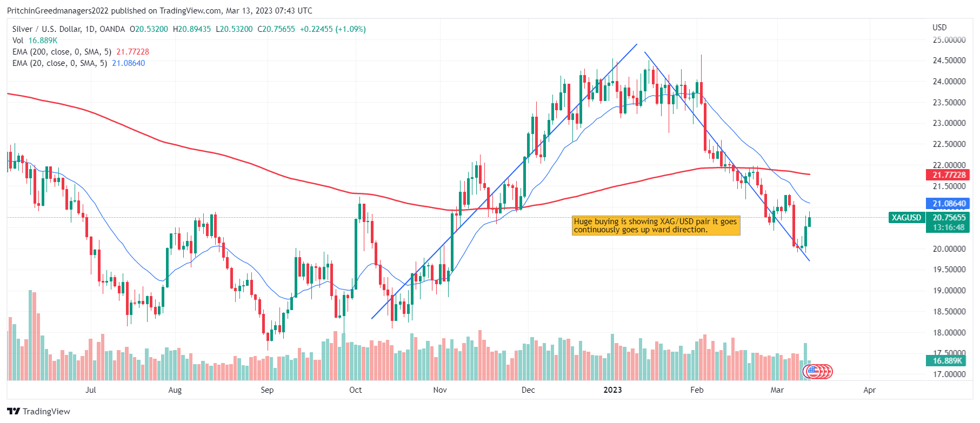Select the EMA 20 indicator legend
The image size is (980, 423).
(x=78, y=63)
